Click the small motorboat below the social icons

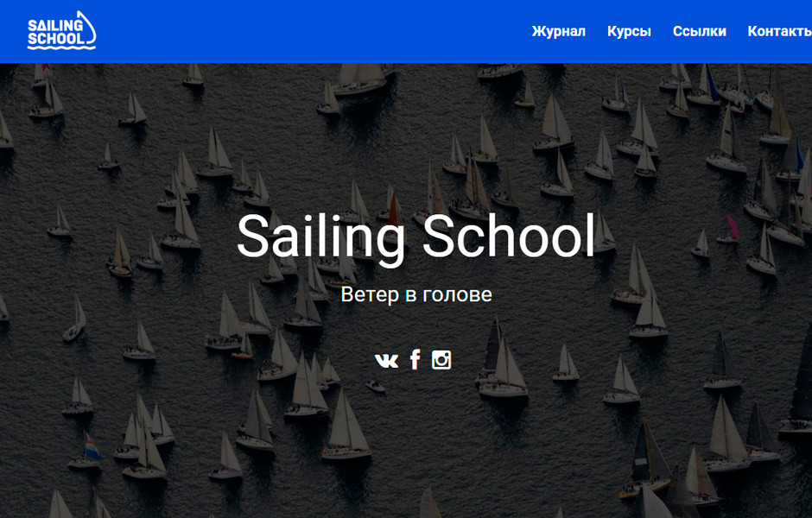[375, 386]
